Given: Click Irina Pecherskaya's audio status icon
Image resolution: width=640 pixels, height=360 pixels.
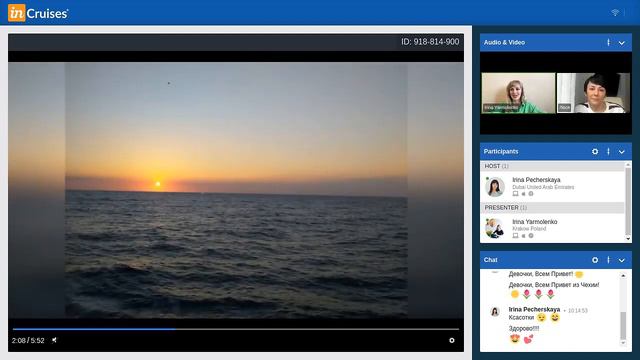Looking at the screenshot, I should point(523,194).
